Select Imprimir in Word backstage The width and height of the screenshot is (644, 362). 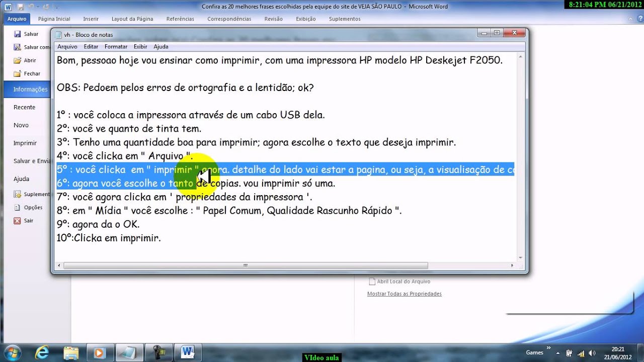[25, 143]
